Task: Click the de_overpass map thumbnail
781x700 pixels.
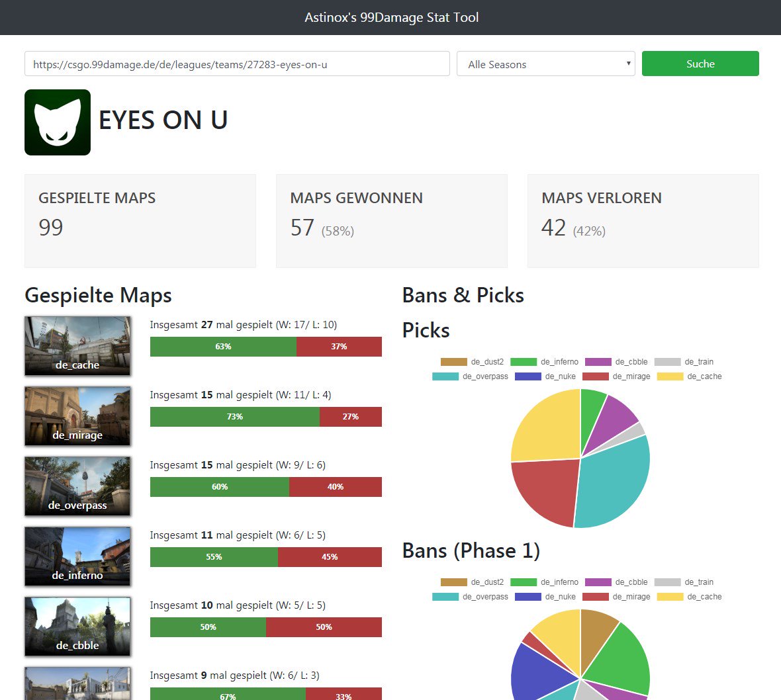Action: tap(77, 486)
